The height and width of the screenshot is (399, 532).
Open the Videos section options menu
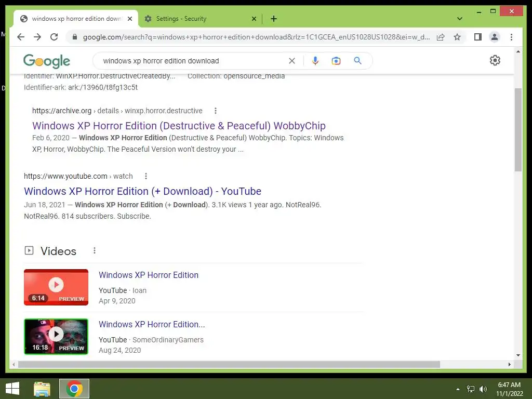tap(95, 250)
